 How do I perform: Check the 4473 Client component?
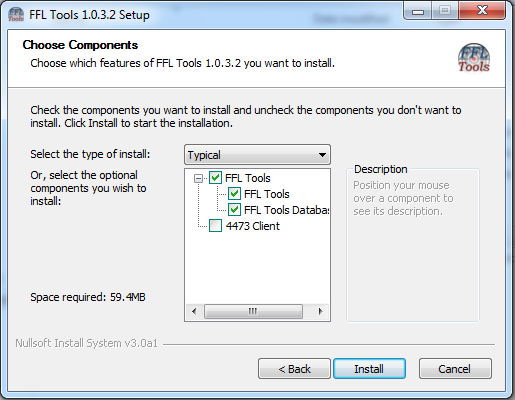(215, 226)
